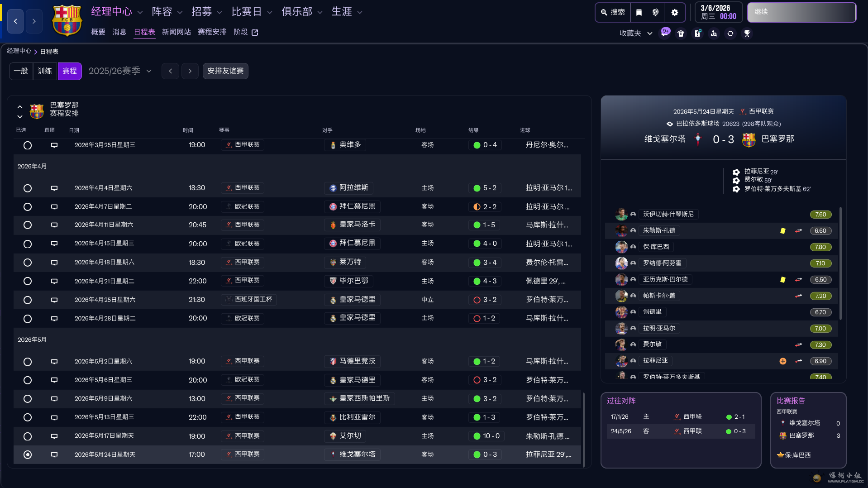Viewport: 868px width, 488px height.
Task: Open messages inbox icon with 9+ badge
Action: coord(664,33)
